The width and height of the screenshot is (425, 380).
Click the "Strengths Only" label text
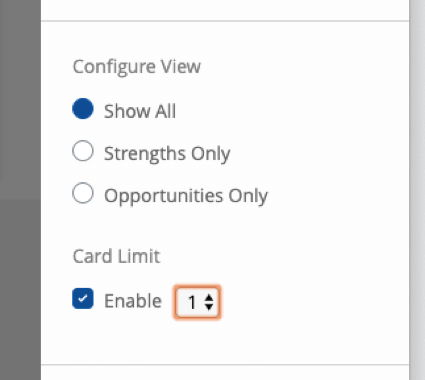pyautogui.click(x=167, y=154)
